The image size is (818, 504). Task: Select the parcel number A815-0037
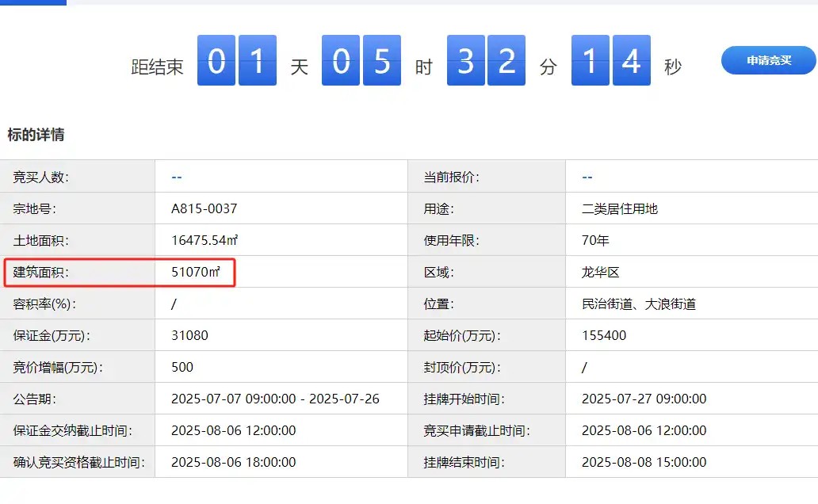204,209
